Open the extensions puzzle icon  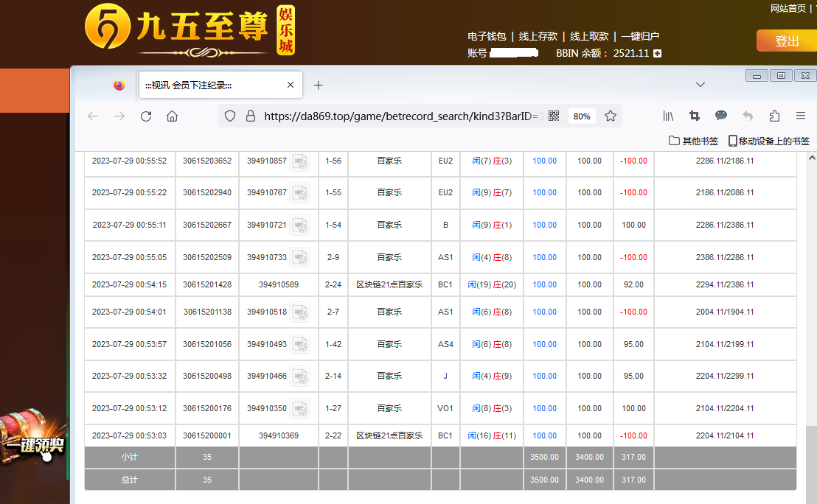tap(774, 116)
